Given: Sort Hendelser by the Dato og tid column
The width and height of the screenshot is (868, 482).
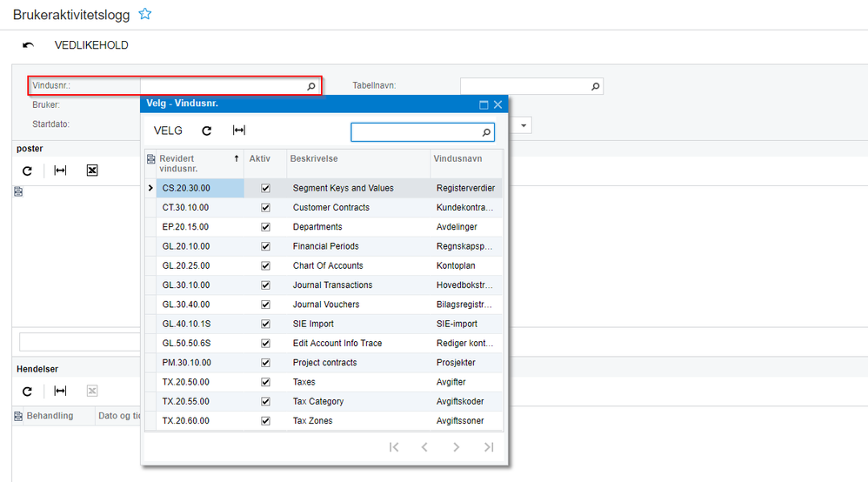Looking at the screenshot, I should (x=118, y=416).
